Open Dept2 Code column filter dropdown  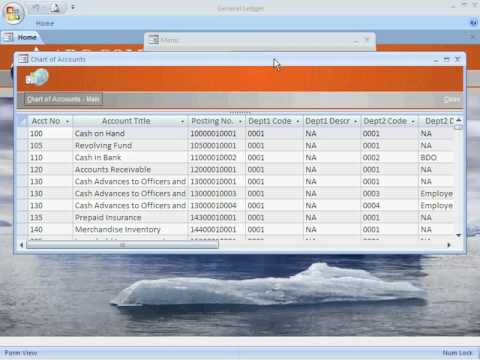tap(413, 121)
